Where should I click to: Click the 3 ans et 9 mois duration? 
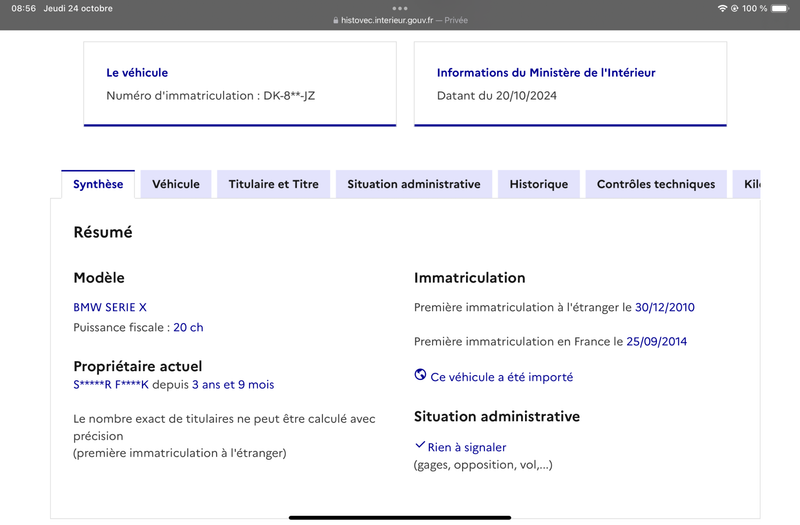[233, 385]
